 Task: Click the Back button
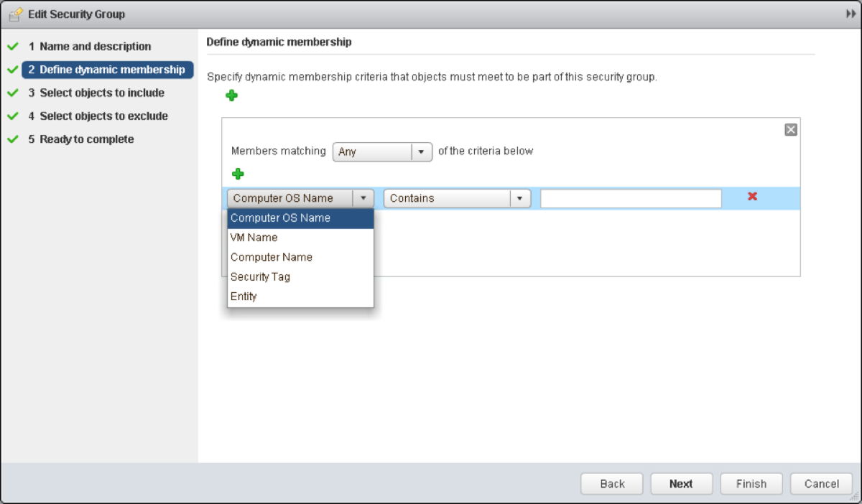point(612,484)
